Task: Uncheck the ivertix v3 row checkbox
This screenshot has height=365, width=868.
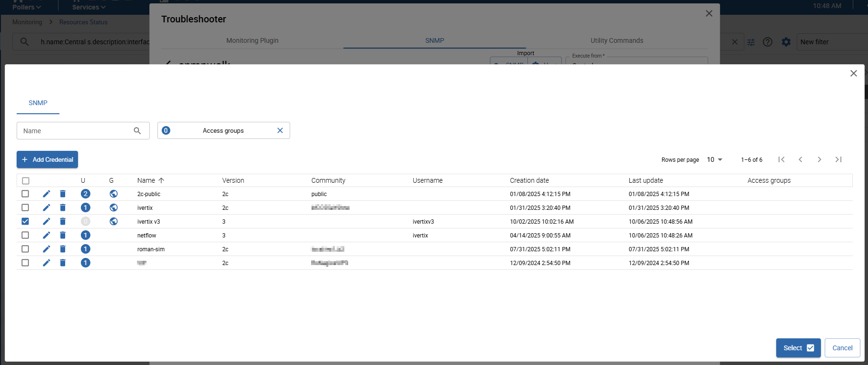Action: point(25,221)
